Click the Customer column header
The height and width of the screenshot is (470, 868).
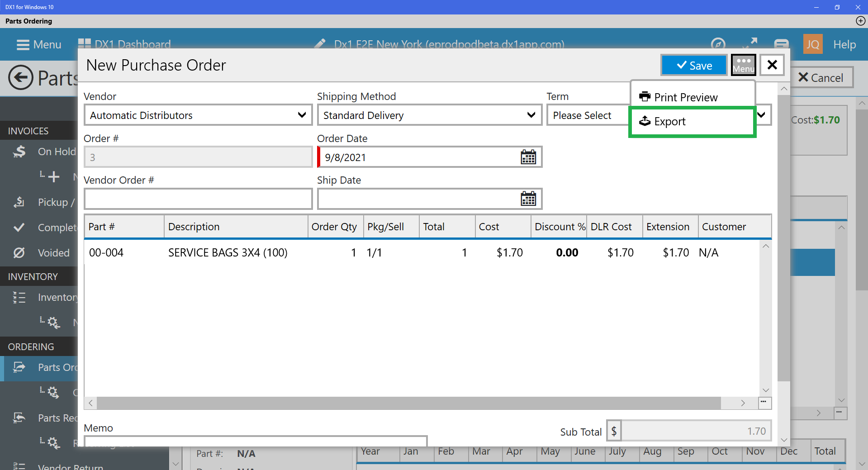point(735,227)
